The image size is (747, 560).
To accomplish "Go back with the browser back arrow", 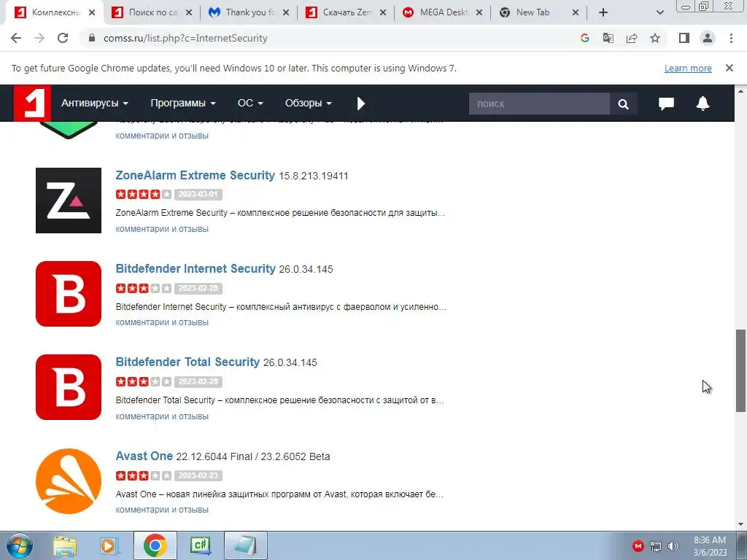I will pos(16,38).
